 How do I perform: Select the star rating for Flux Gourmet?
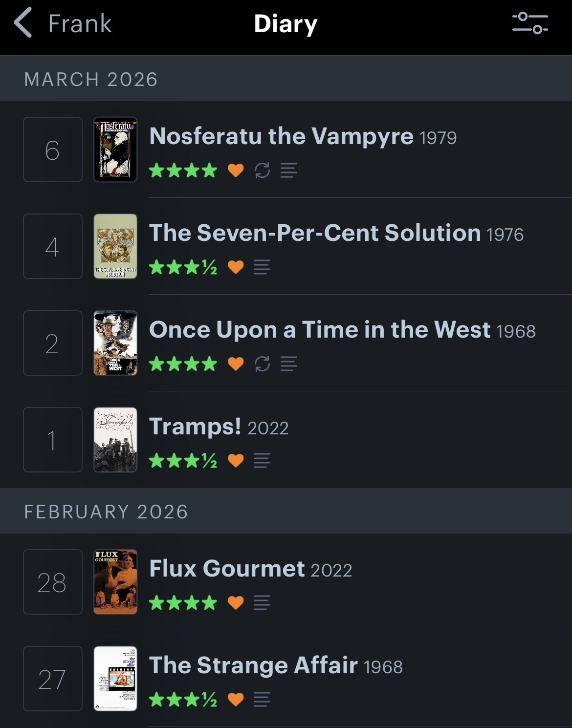183,603
